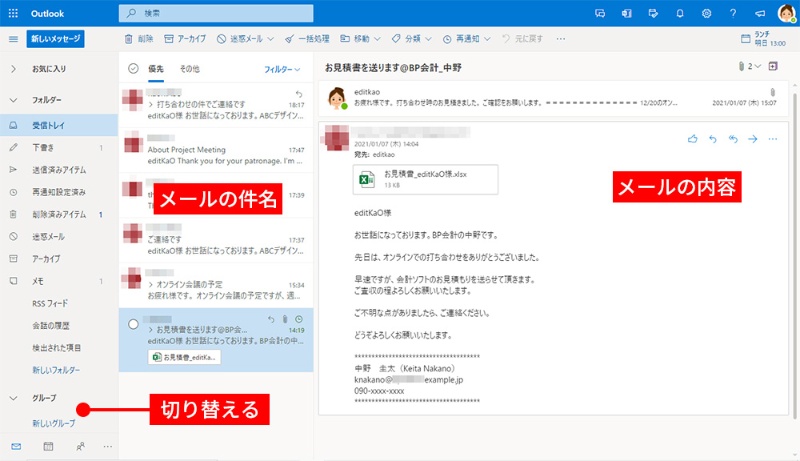Open more apps dots at bottom left
The width and height of the screenshot is (800, 461).
[108, 447]
